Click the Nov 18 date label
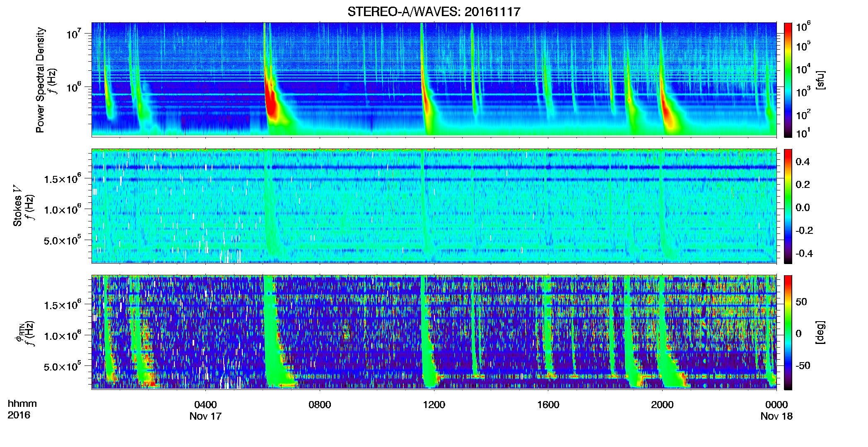This screenshot has width=868, height=447. click(776, 416)
